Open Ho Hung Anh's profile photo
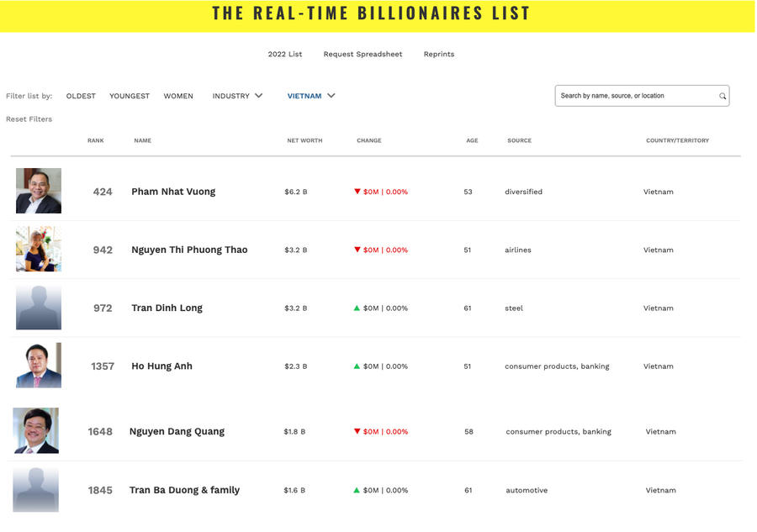Screen dimensions: 757x532 point(39,366)
